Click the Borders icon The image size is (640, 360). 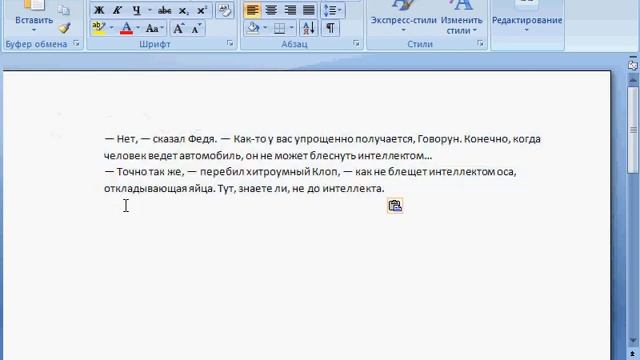[x=280, y=28]
